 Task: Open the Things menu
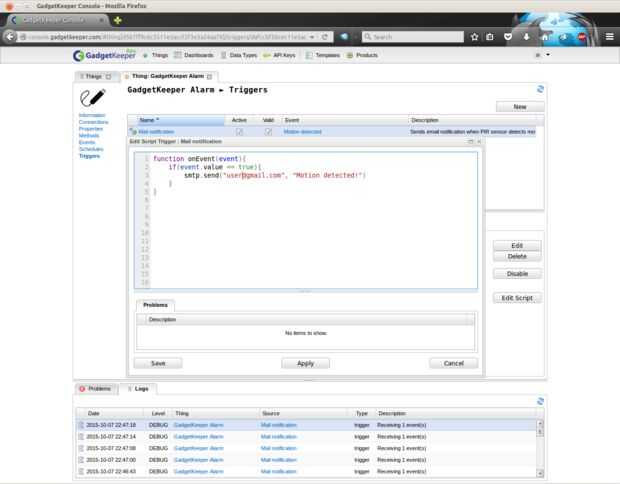tap(156, 55)
